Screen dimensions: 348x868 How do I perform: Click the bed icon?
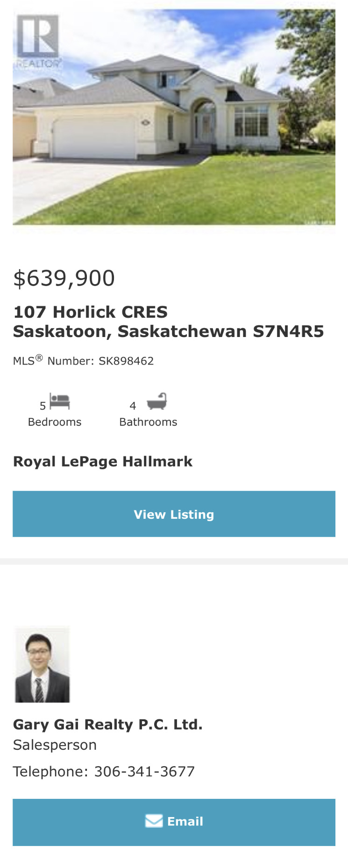tap(60, 402)
